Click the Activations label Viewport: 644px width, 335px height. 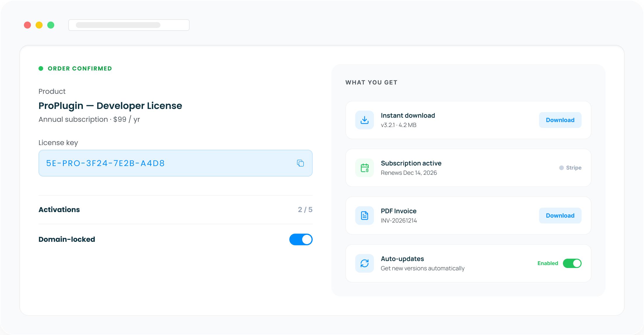tap(59, 210)
